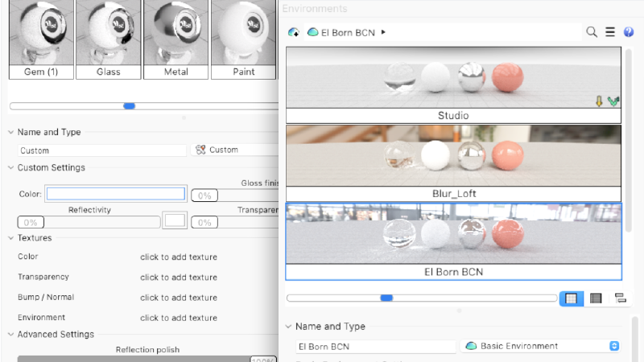Click the green checkmark on Studio thumbnail
The width and height of the screenshot is (644, 362).
613,101
